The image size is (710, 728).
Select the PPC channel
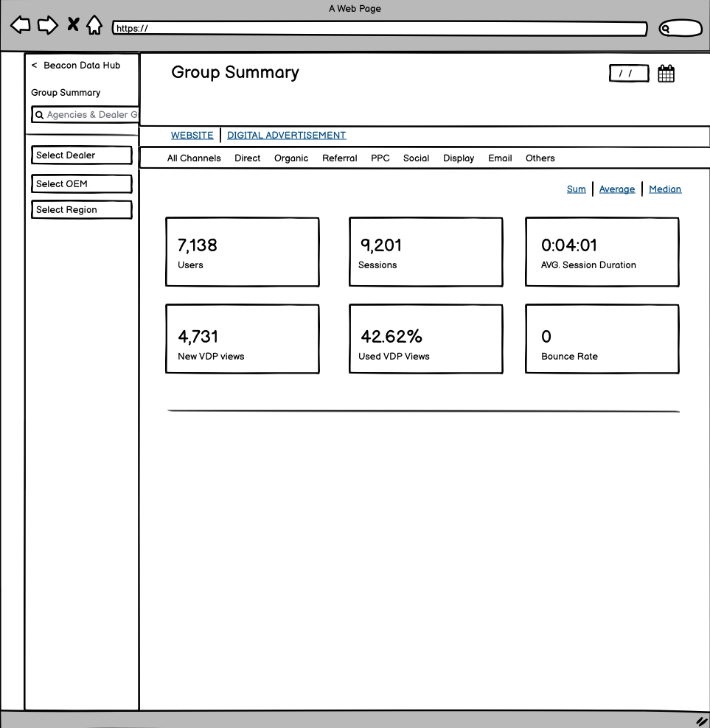(x=380, y=158)
